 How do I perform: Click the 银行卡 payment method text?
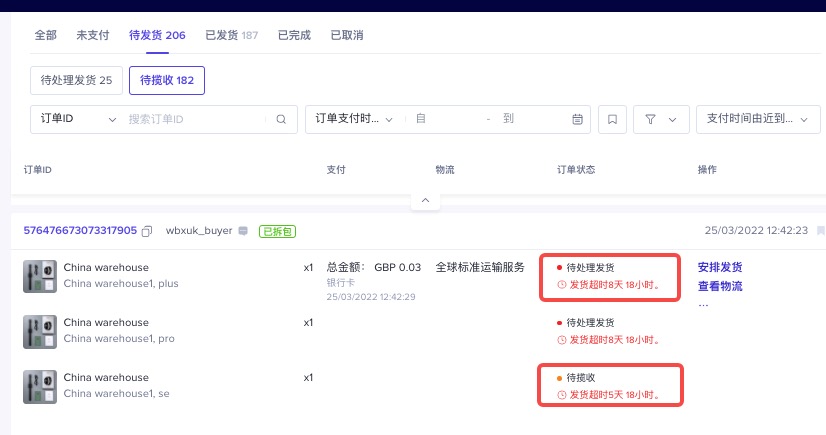tap(340, 283)
